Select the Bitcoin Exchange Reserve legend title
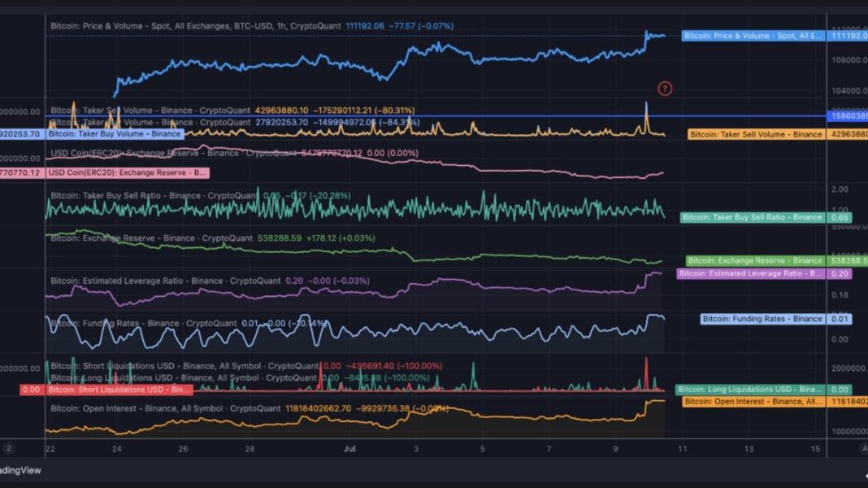Image resolution: width=868 pixels, height=488 pixels. click(152, 238)
